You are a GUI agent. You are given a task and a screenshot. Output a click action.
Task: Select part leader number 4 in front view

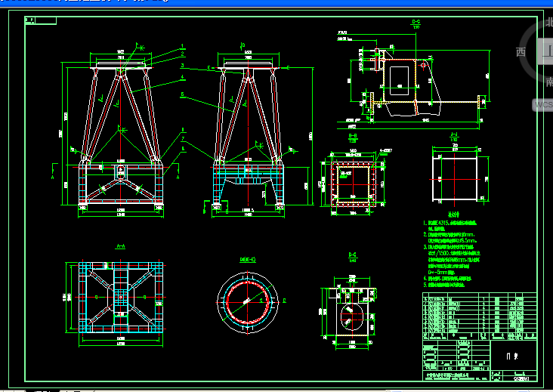click(182, 76)
